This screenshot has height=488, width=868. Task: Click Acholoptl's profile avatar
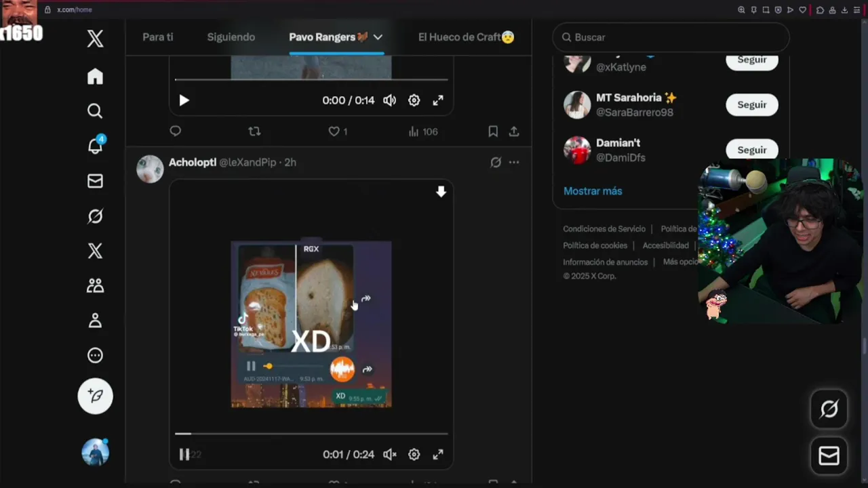pyautogui.click(x=150, y=169)
